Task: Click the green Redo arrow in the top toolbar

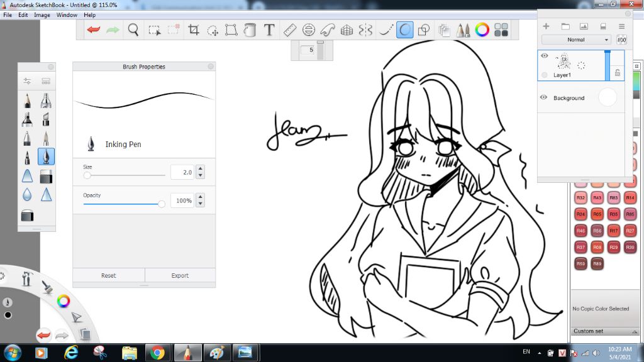Action: pyautogui.click(x=113, y=30)
